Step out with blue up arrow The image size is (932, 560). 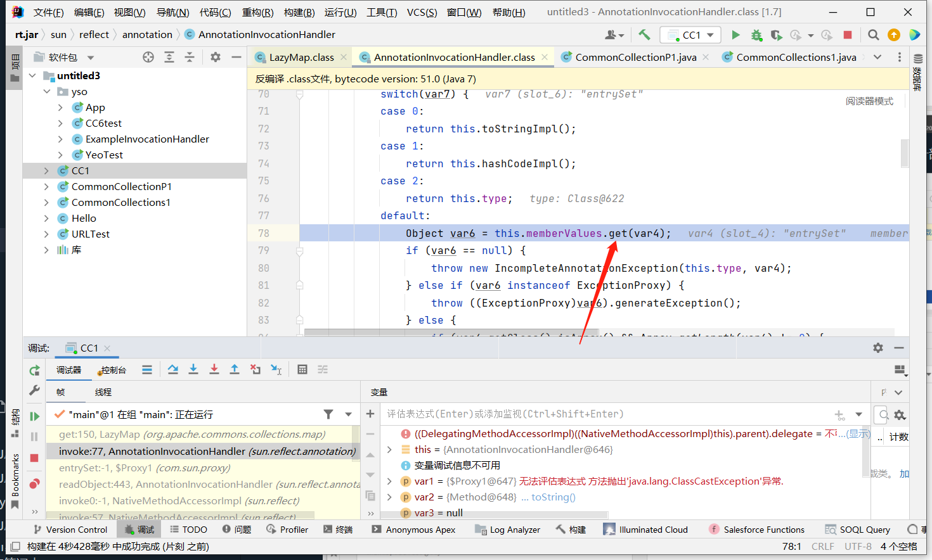[x=235, y=369]
